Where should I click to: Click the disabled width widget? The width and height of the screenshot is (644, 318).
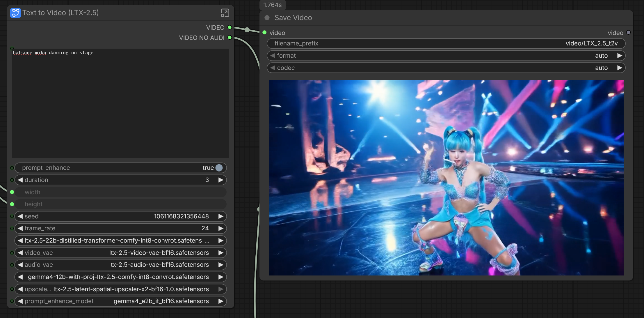120,192
